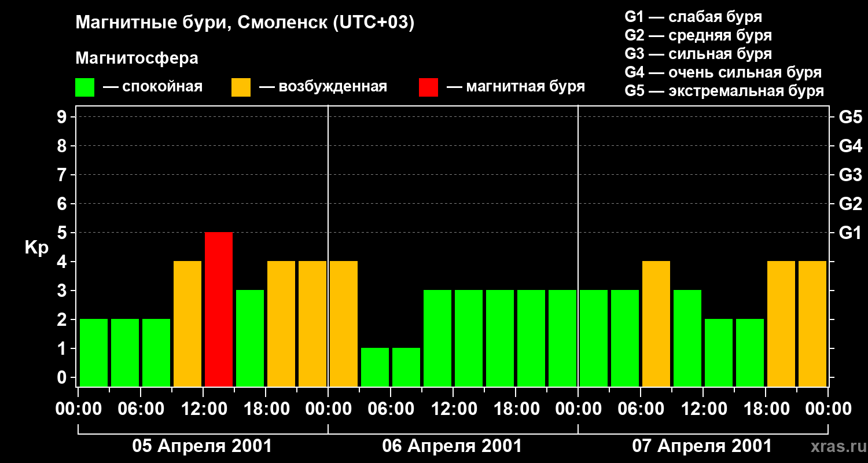Click the 18:00 time label under 06 April
This screenshot has height=463, width=868.
516,409
